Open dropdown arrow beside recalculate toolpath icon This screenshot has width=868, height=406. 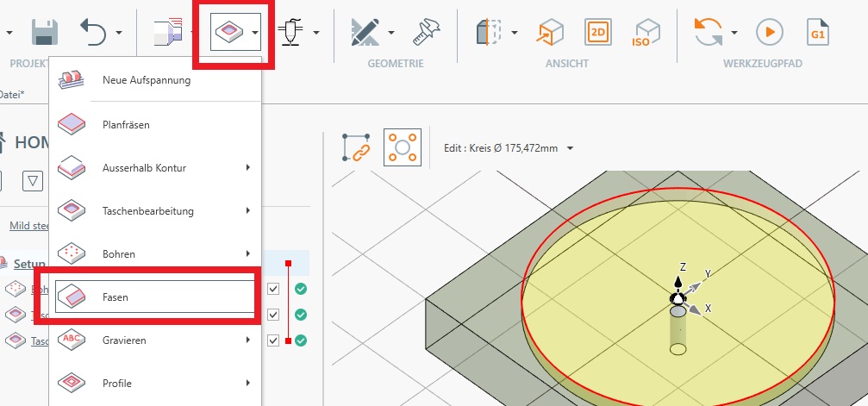734,34
